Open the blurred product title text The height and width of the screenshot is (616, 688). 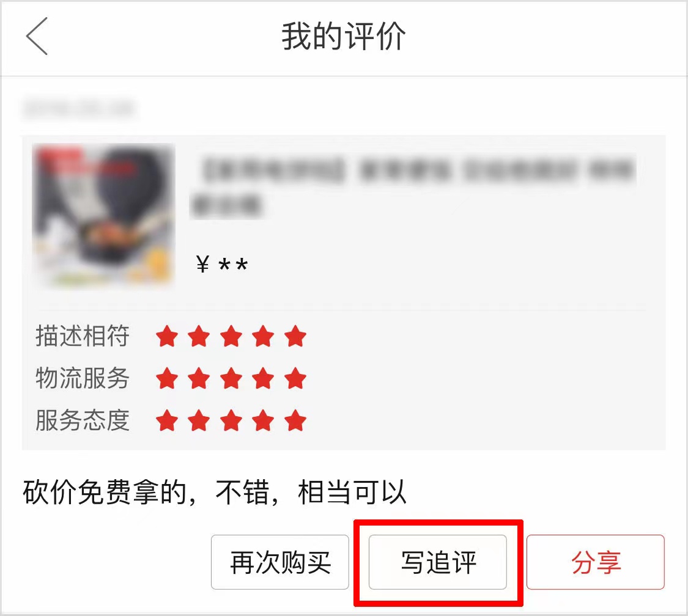(x=413, y=186)
